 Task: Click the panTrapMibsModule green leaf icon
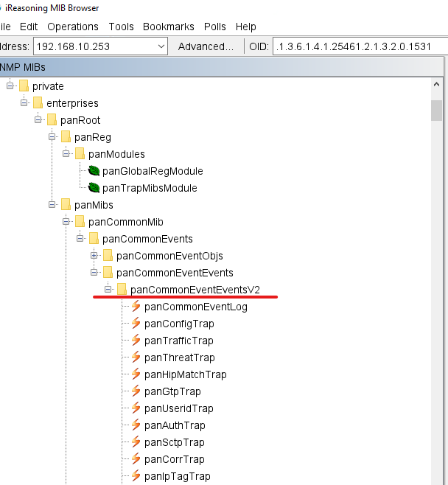click(94, 188)
